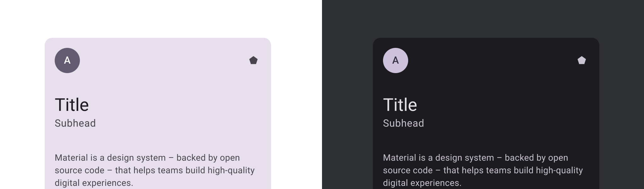
Task: Select the dark purple "A" avatar circle
Action: tap(67, 60)
